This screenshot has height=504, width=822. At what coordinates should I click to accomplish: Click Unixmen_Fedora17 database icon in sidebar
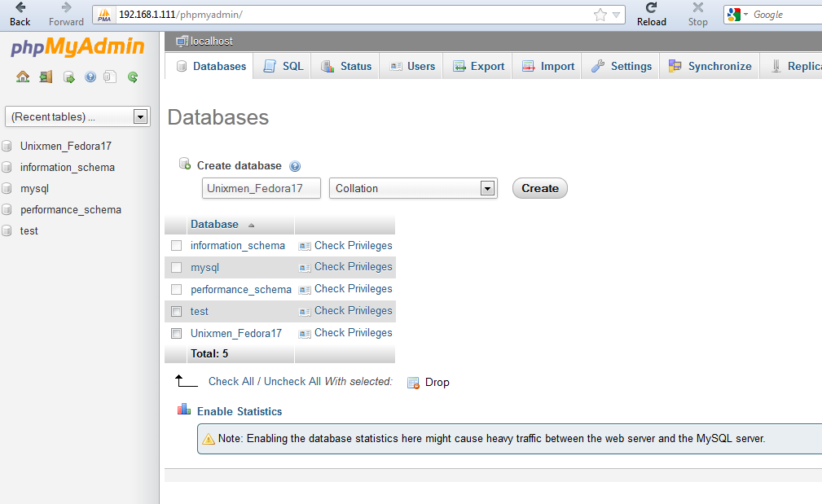coord(7,147)
